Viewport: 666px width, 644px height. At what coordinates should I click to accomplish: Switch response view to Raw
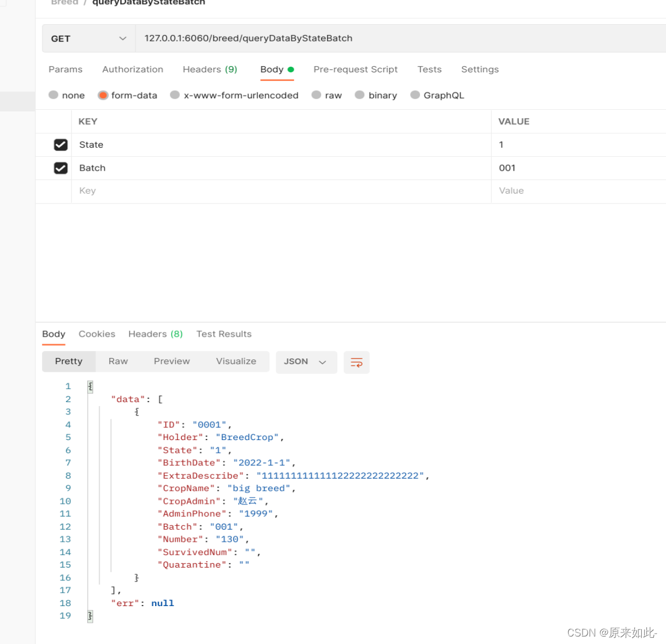(x=118, y=361)
